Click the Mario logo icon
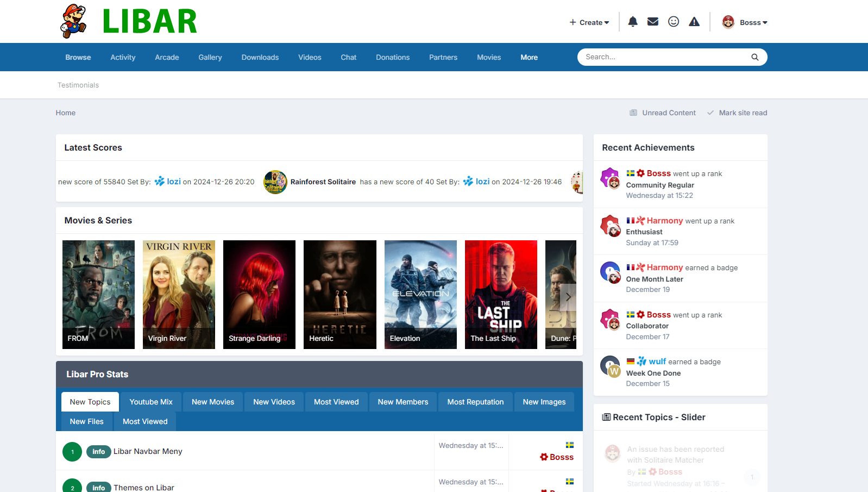 click(73, 22)
